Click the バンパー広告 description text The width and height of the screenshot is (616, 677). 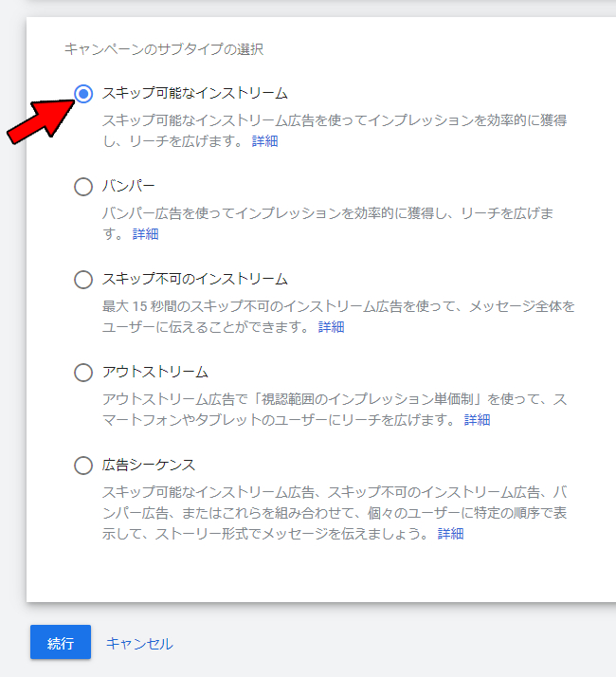pos(328,223)
